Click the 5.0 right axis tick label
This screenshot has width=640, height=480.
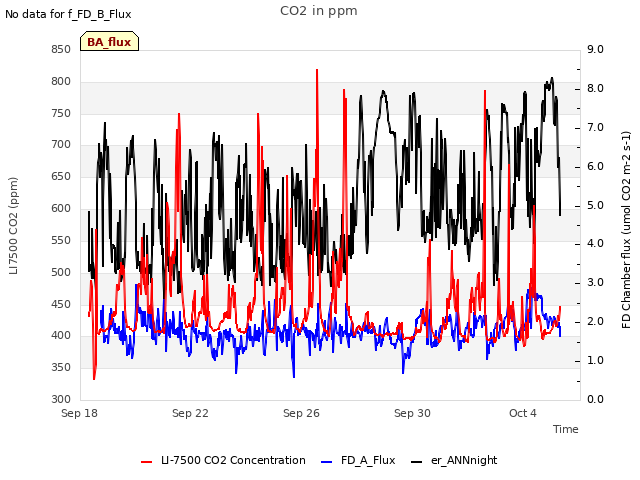[x=596, y=205]
